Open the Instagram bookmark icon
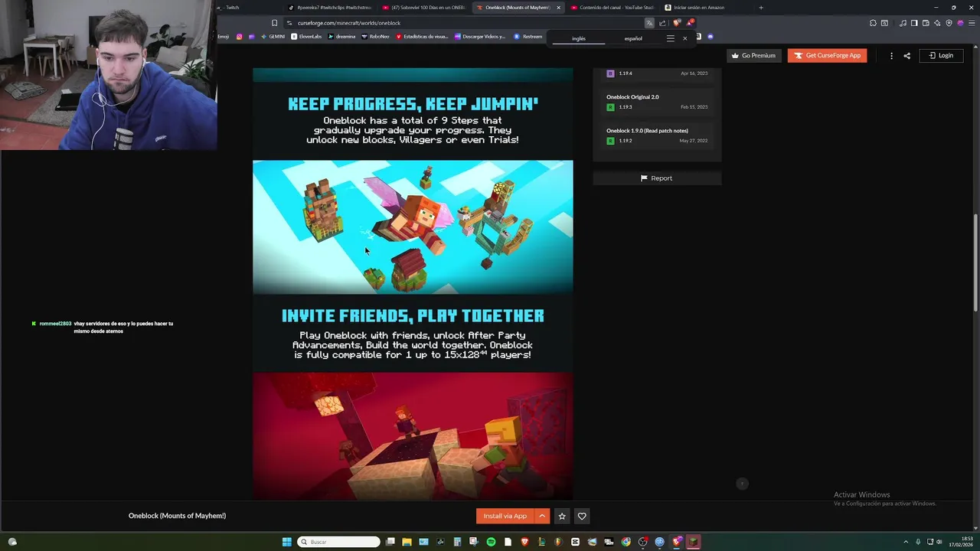Image resolution: width=980 pixels, height=551 pixels. pos(239,37)
